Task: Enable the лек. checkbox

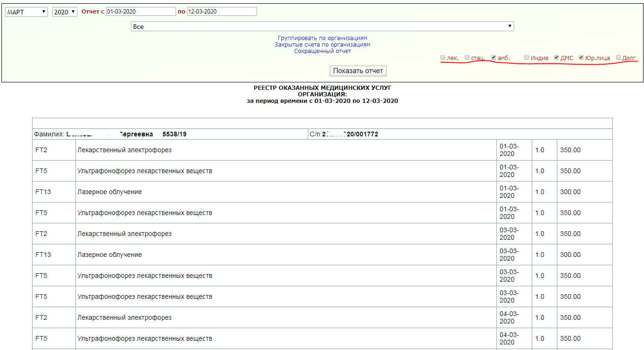Action: [x=443, y=58]
